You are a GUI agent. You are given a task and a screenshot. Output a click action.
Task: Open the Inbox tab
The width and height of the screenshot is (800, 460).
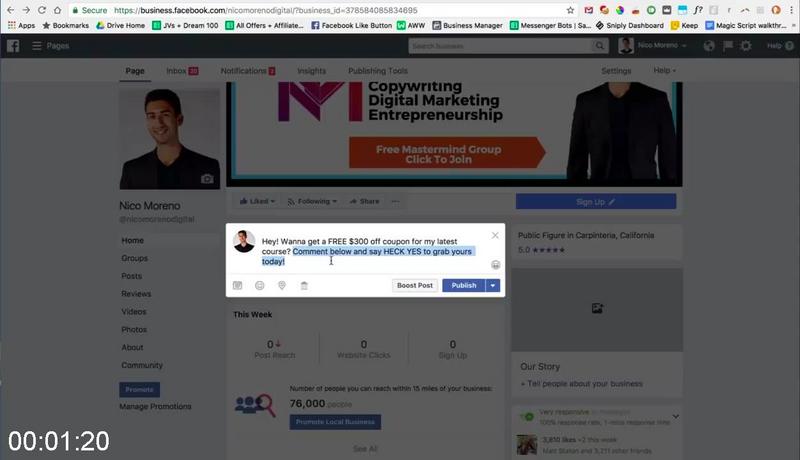(x=182, y=71)
